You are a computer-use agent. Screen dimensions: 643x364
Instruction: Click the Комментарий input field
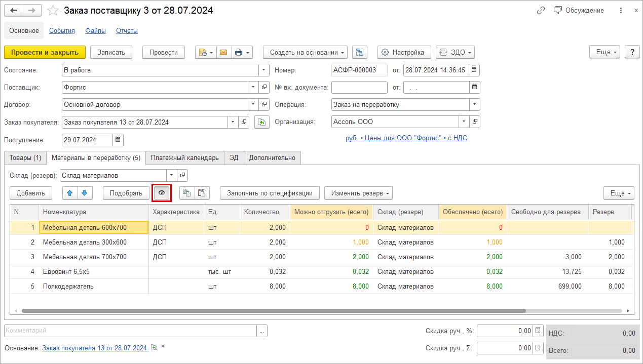(130, 331)
